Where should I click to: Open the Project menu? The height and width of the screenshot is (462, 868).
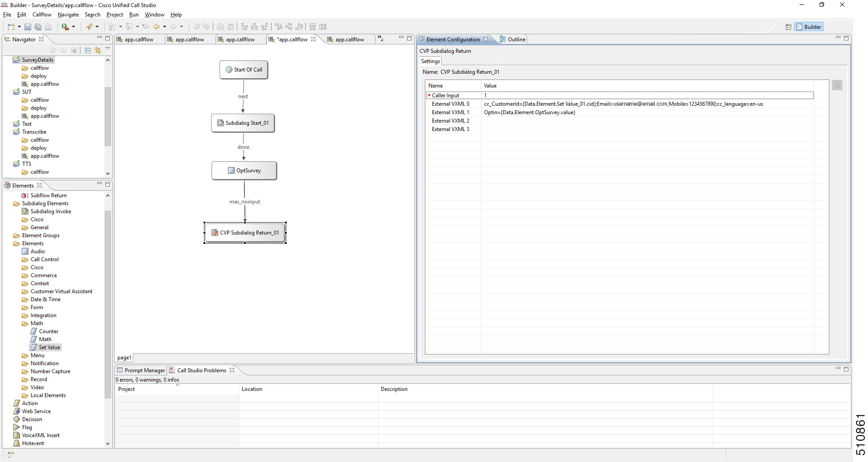115,15
